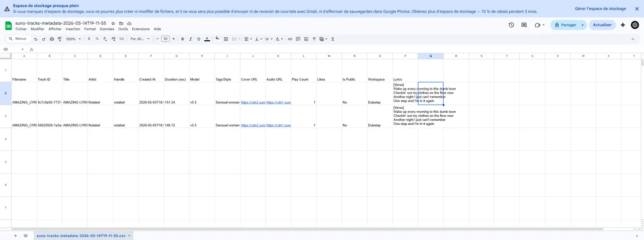Decrease font size with the minus button
Screen dimensions: 644x240
coord(157,39)
